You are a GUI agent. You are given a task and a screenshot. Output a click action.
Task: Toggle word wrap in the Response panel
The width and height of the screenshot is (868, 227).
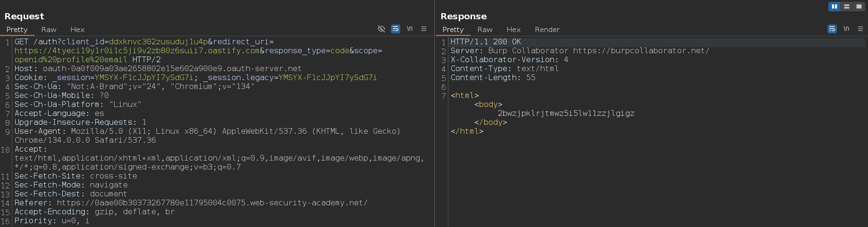point(832,29)
